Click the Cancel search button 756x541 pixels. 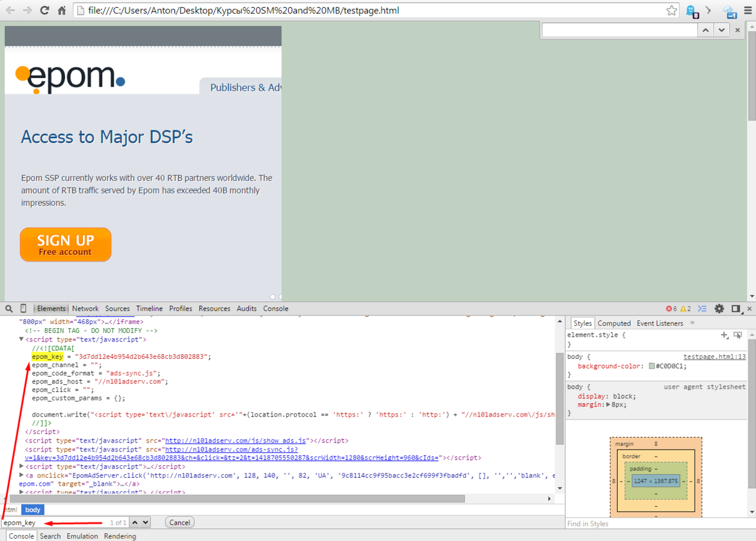click(x=179, y=522)
